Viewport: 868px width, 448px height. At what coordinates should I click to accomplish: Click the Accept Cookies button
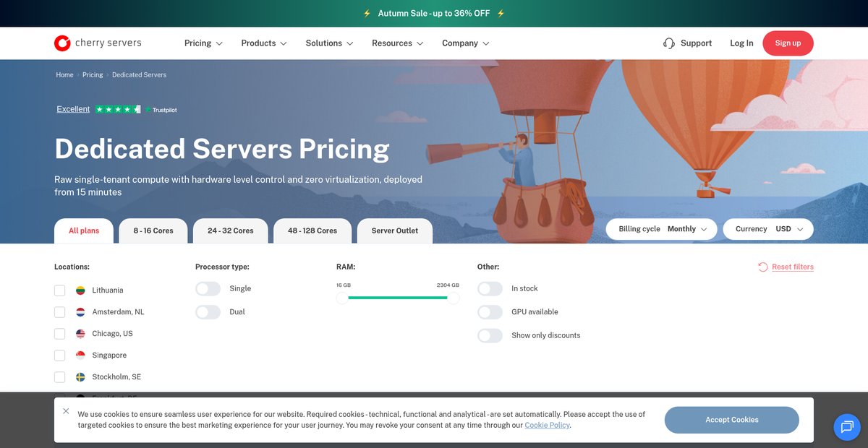coord(732,420)
